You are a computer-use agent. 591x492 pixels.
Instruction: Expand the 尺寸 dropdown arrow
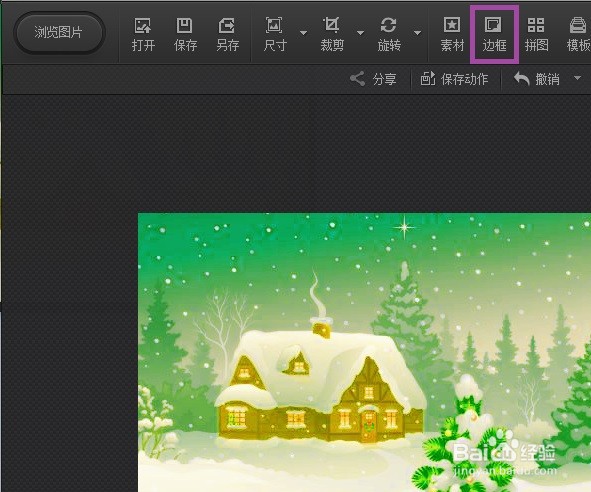coord(303,33)
